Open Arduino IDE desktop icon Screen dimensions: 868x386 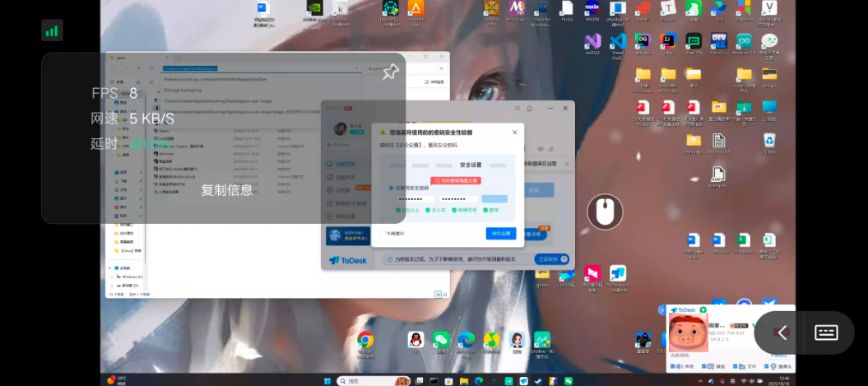pyautogui.click(x=744, y=44)
